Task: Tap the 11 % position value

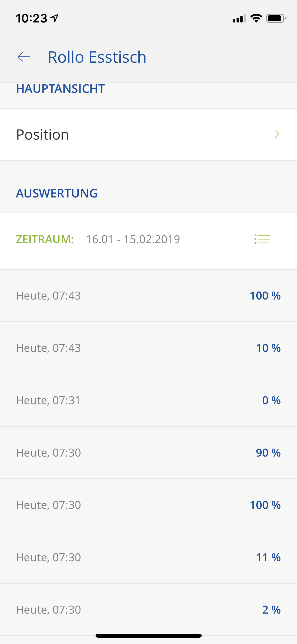Action: pyautogui.click(x=268, y=557)
